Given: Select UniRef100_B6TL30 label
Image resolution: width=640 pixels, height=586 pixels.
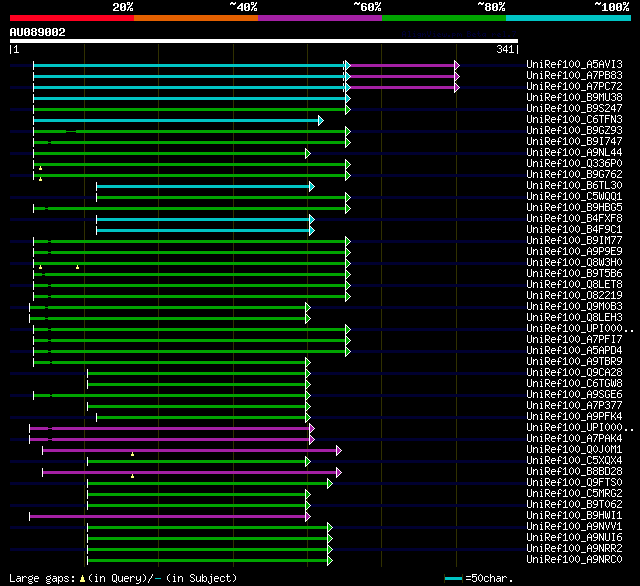Looking at the screenshot, I should (x=574, y=186).
